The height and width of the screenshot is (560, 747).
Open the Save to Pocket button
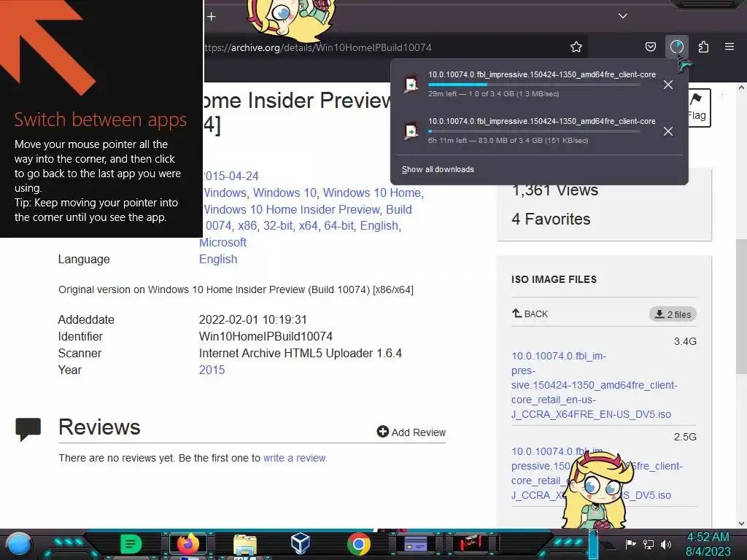coord(650,47)
